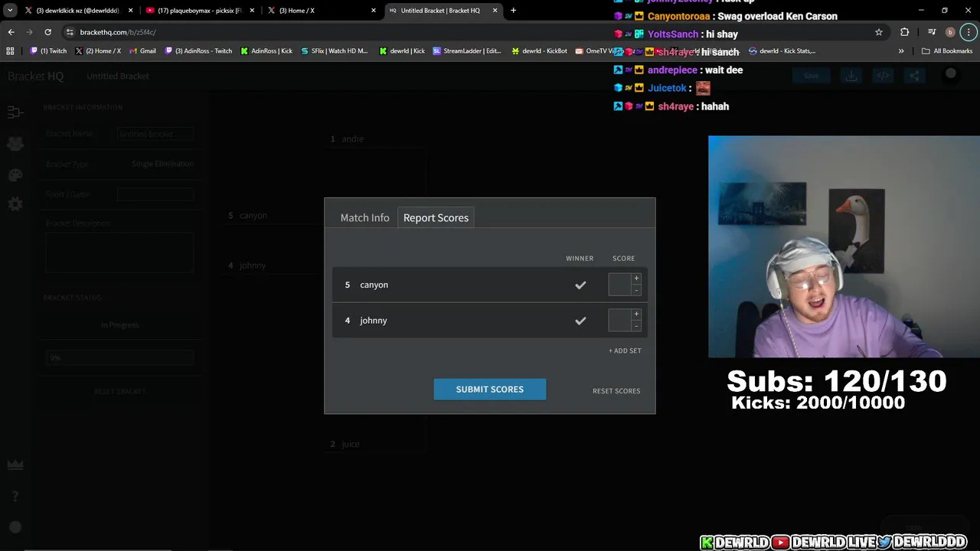Open the apps grid in bookmarks bar
The width and height of the screenshot is (980, 551).
coord(10,51)
